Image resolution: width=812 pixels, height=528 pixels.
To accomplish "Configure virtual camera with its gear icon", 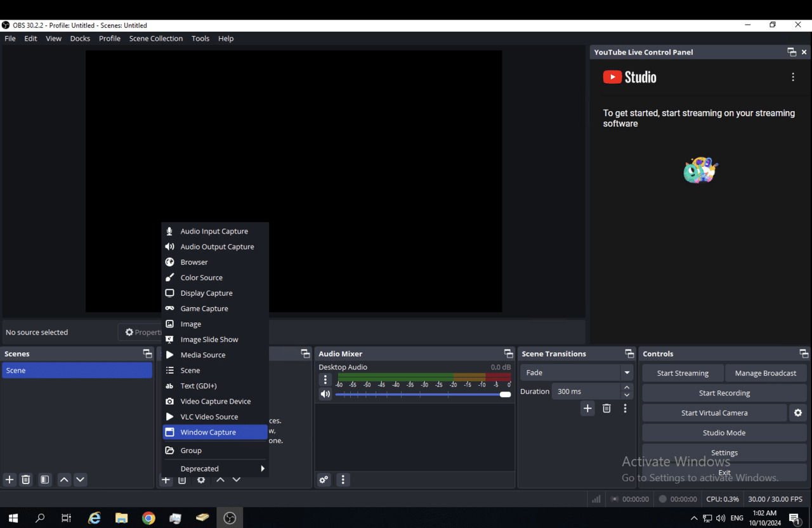I will tap(797, 412).
